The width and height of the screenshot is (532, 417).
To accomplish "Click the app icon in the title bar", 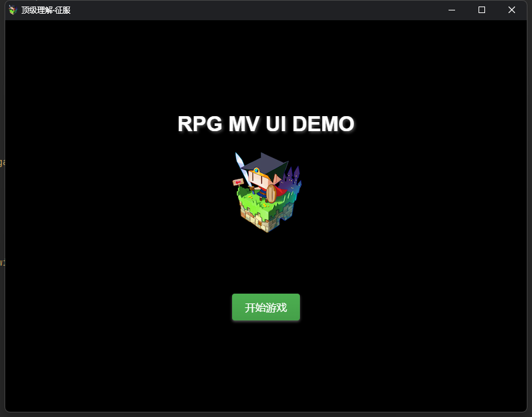I will [13, 10].
